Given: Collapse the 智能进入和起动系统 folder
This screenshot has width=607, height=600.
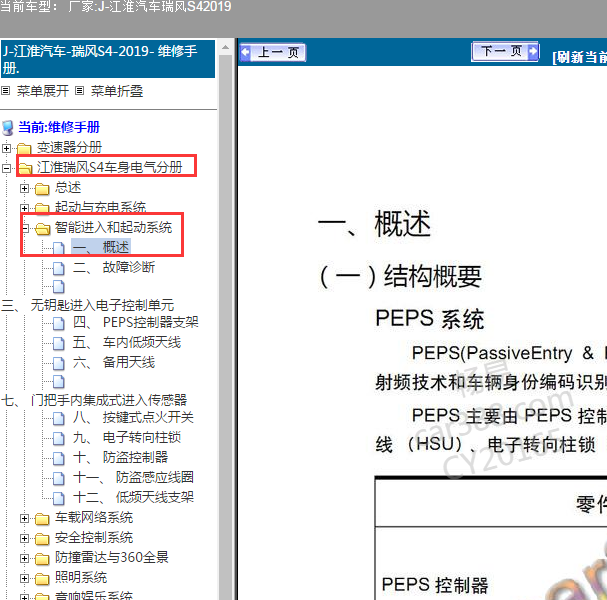Looking at the screenshot, I should [24, 228].
